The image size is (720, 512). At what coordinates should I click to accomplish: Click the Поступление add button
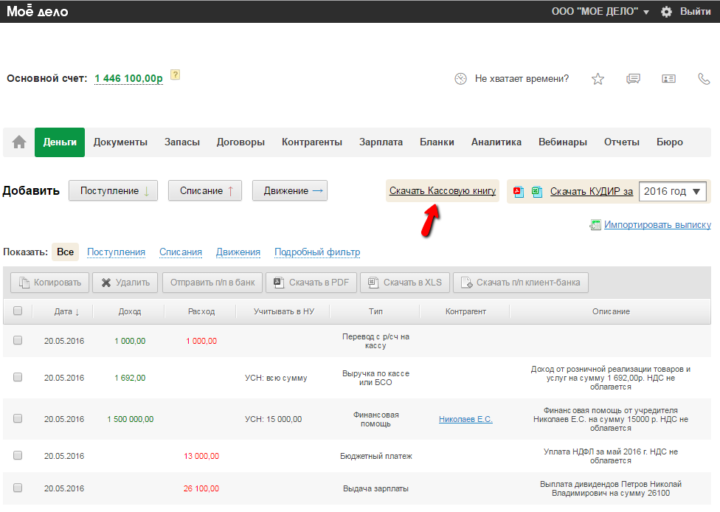(113, 191)
